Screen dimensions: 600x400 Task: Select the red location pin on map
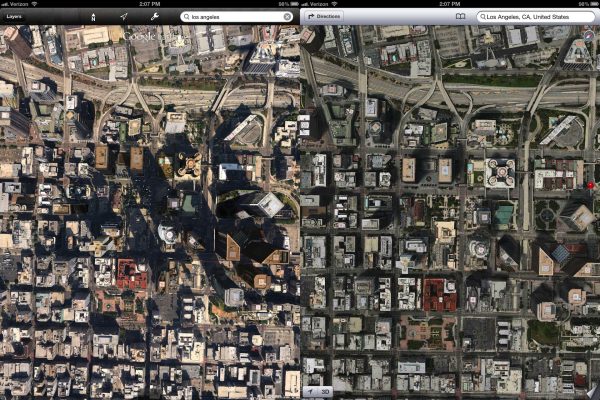(591, 187)
